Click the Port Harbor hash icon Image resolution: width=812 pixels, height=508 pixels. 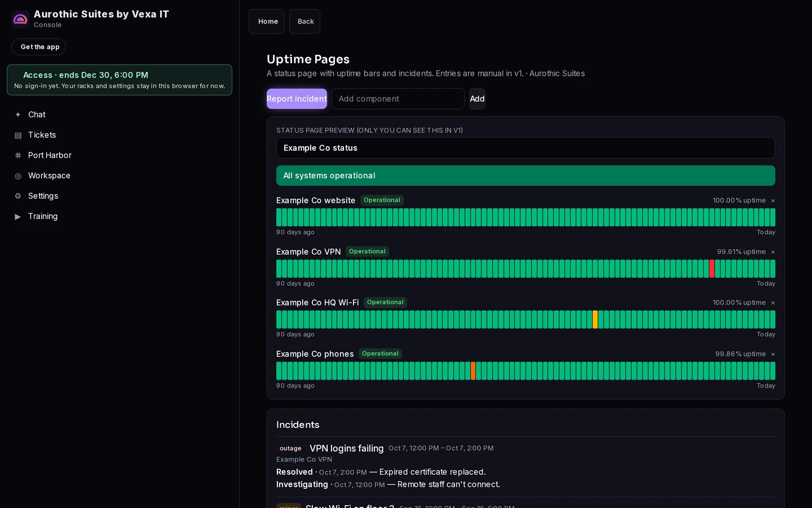[x=18, y=155]
